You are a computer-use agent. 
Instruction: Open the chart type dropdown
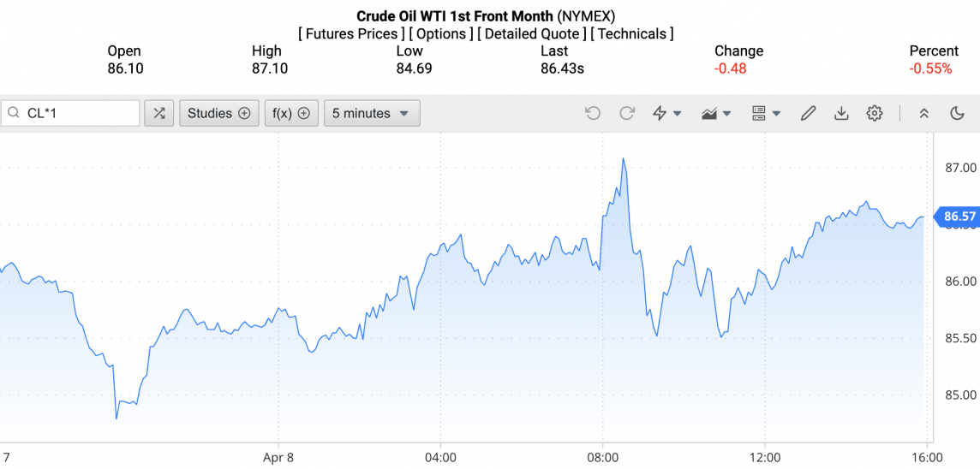coord(716,113)
